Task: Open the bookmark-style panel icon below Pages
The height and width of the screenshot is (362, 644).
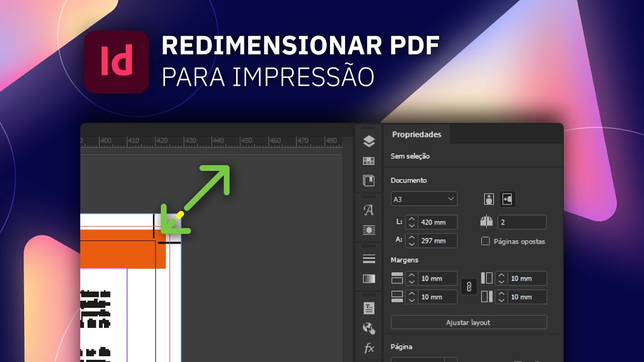Action: click(369, 180)
